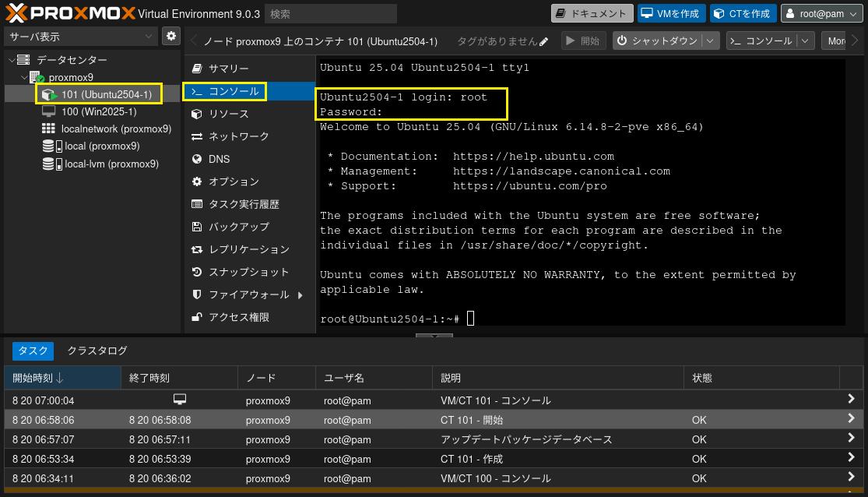Viewport: 868px width, 497px height.
Task: Click toolbar コンソール button
Action: [761, 41]
